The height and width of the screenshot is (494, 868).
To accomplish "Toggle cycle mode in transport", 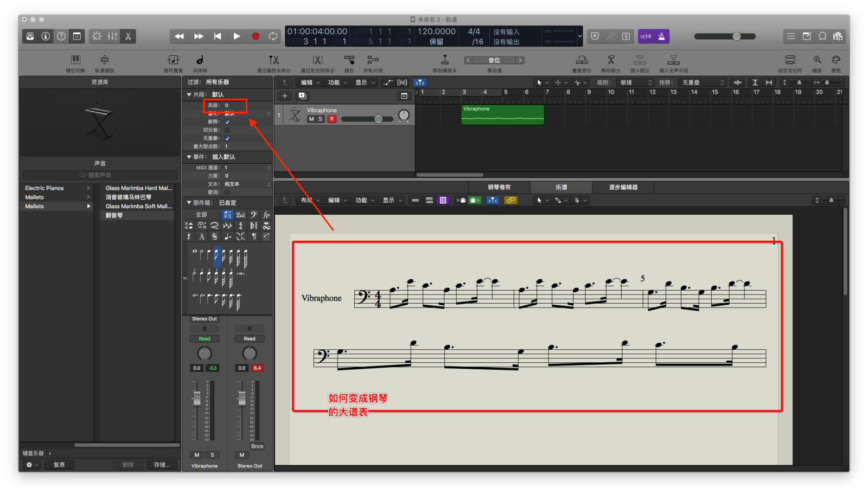I will pyautogui.click(x=273, y=36).
